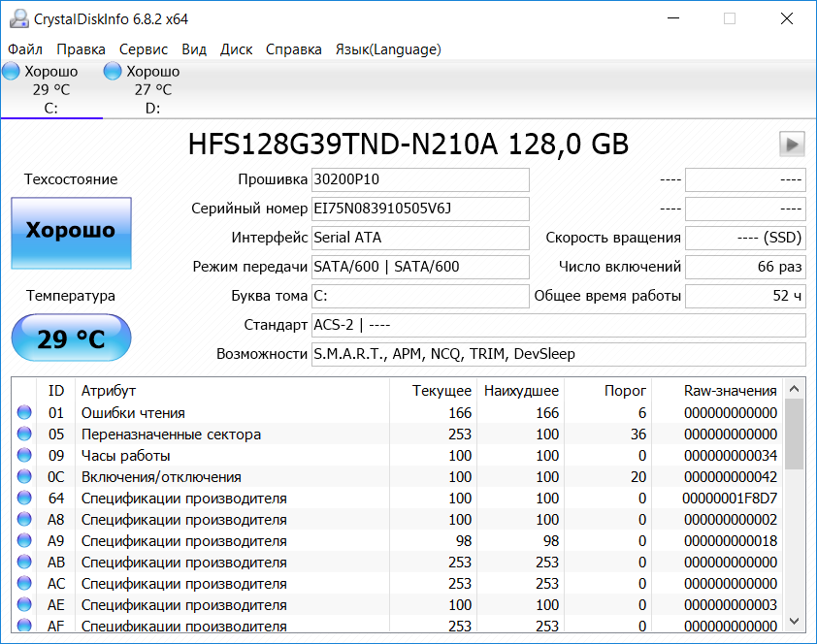Click threshold value 20 in row 0C
This screenshot has height=644, width=817.
[638, 477]
